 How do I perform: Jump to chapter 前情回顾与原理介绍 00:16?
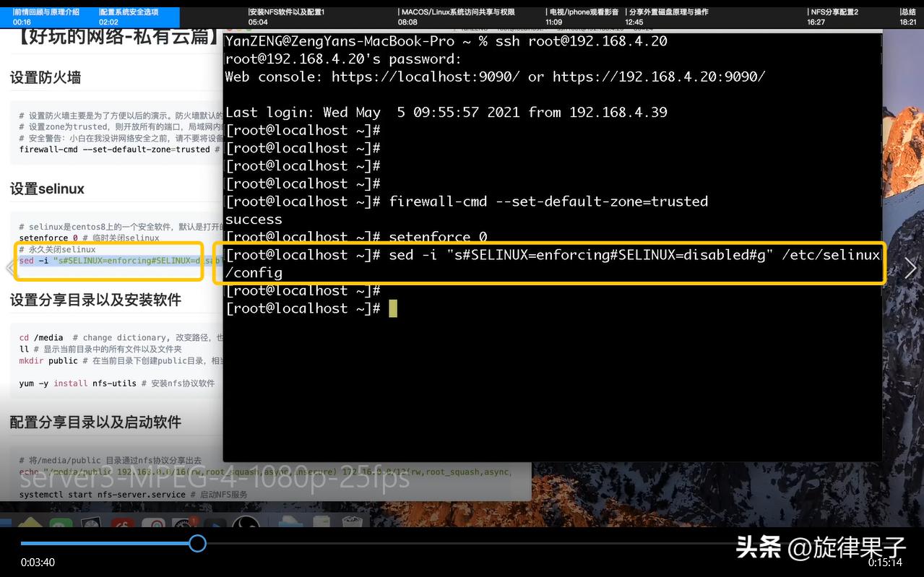tap(46, 17)
